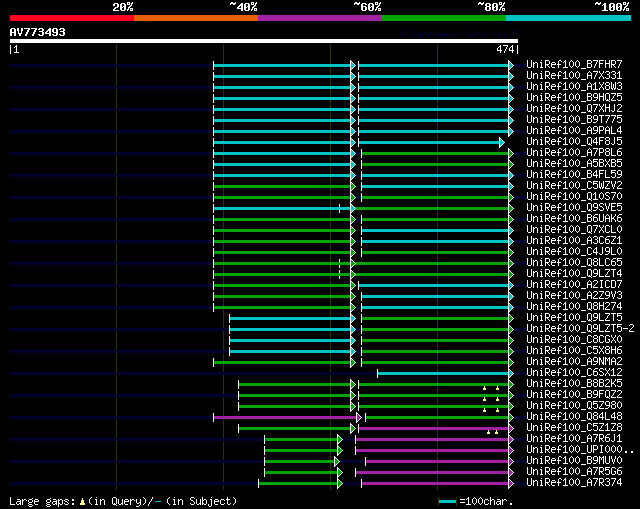Select the UniRef100_Q5Z980 label
The width and height of the screenshot is (640, 509).
coord(574,406)
